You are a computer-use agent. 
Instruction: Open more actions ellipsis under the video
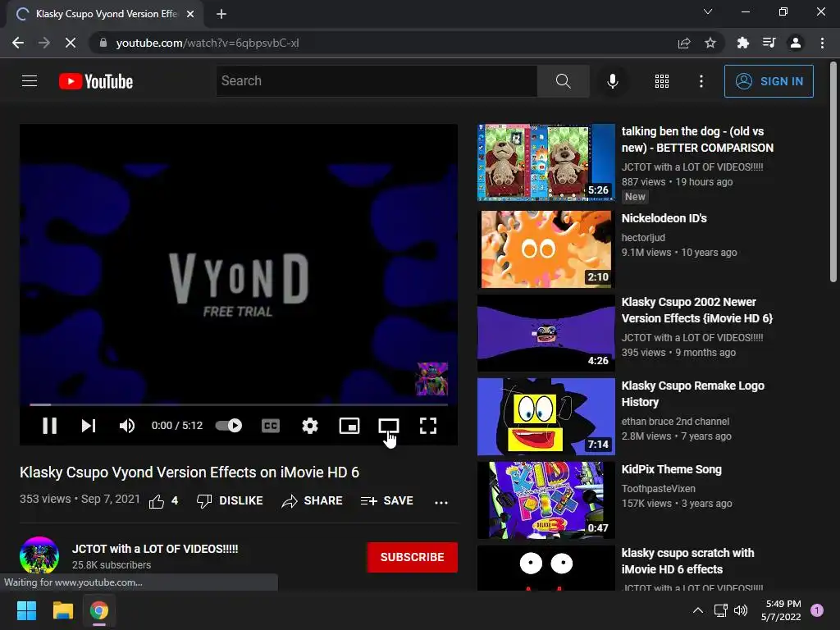pyautogui.click(x=441, y=502)
